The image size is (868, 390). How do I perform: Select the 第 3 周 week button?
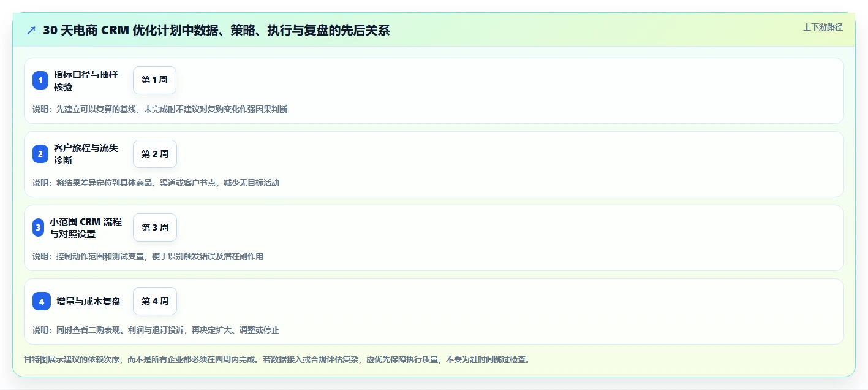(x=154, y=227)
